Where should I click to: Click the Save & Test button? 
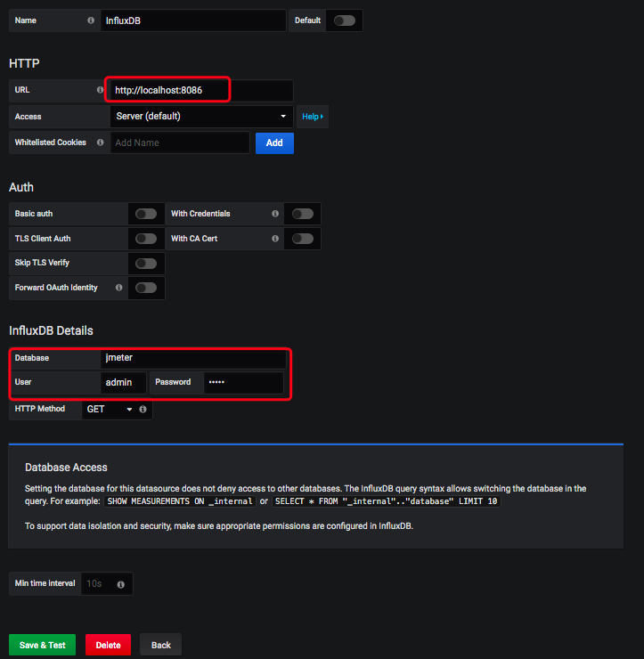tap(42, 645)
